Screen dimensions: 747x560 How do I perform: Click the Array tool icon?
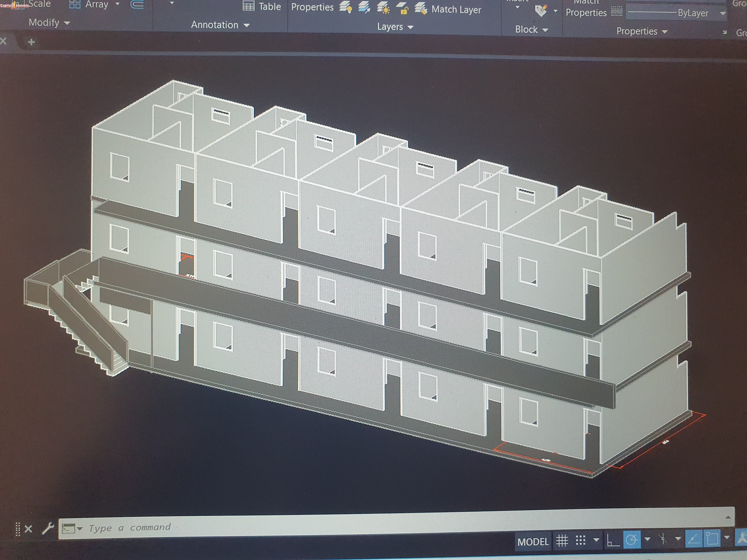(x=75, y=4)
